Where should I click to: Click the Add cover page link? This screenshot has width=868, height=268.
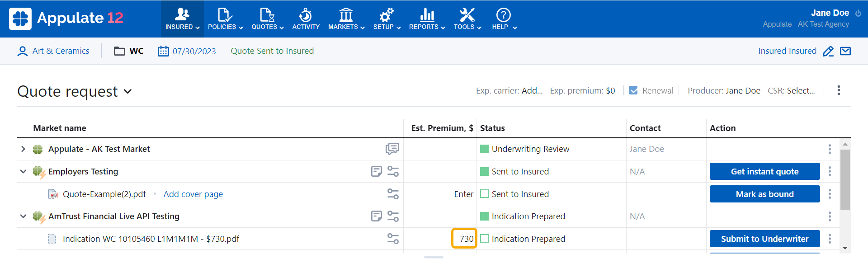point(193,194)
